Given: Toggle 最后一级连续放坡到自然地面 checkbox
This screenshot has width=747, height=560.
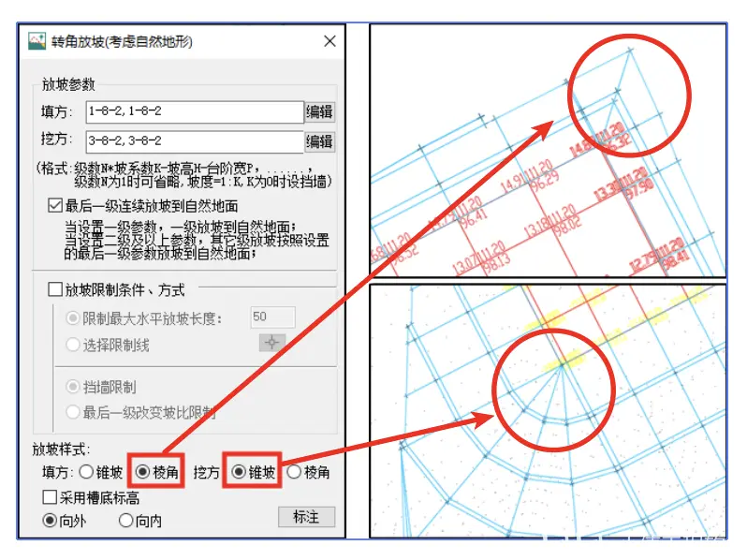Looking at the screenshot, I should coord(55,206).
